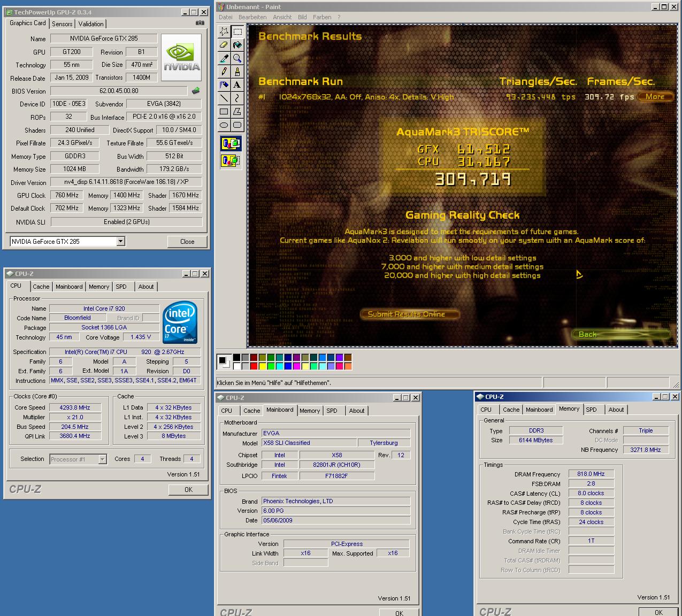682x616 pixels.
Task: Choose the Fill With Color bucket tool
Action: (x=237, y=45)
